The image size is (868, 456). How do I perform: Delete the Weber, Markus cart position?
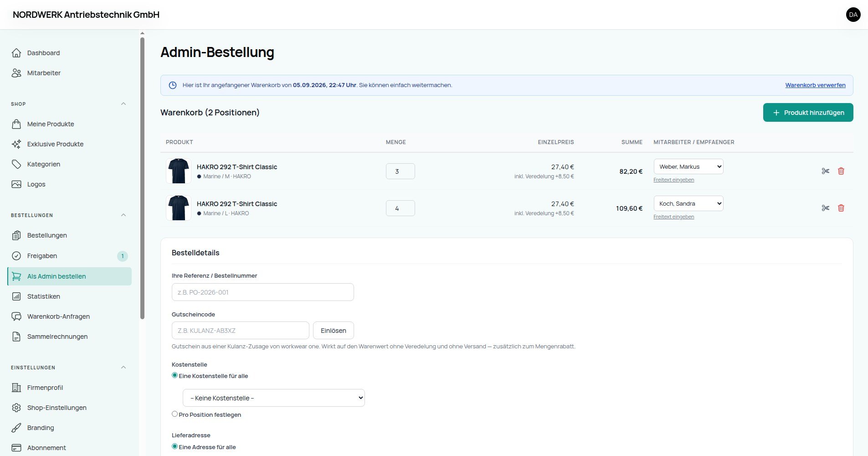[x=841, y=171]
